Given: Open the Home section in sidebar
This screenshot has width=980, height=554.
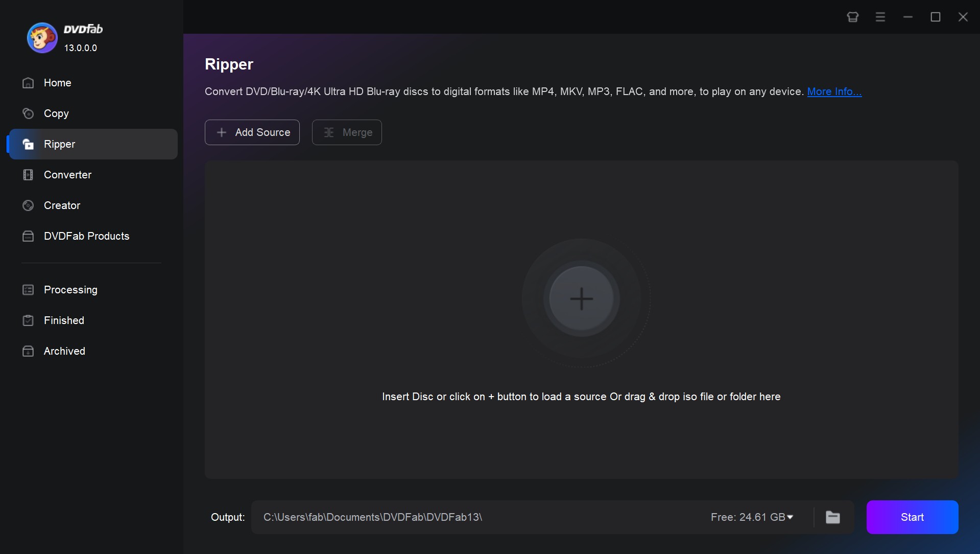Looking at the screenshot, I should [x=57, y=83].
